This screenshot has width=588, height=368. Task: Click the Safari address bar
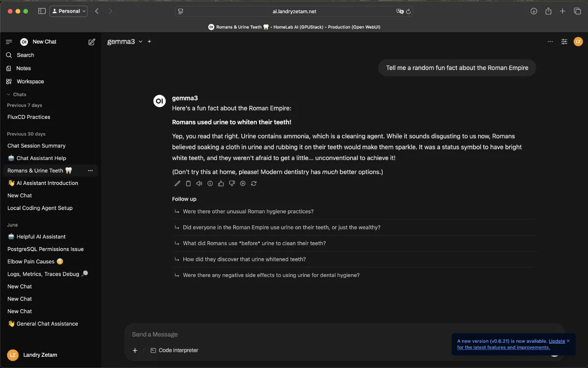[294, 11]
